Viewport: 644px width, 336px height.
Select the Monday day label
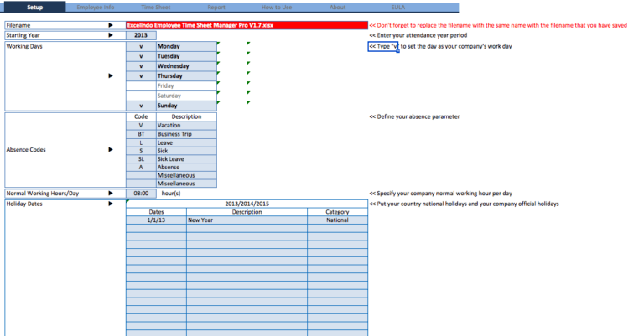[186, 46]
